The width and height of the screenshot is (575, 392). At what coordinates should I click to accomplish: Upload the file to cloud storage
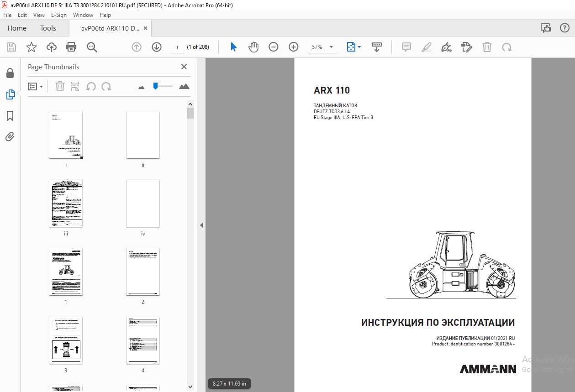pos(52,47)
